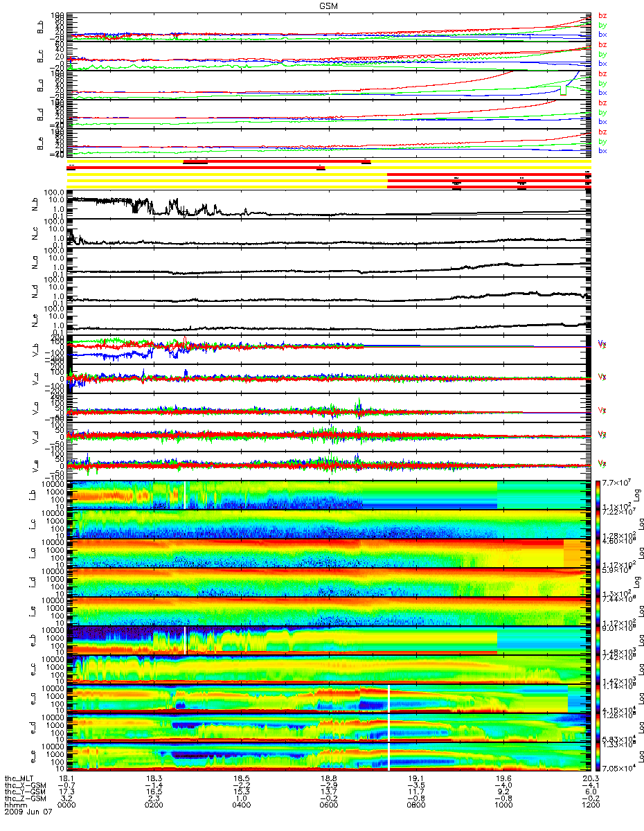Click the MLT value 20.3
Viewport: 644px width, 831px height.
tap(590, 778)
